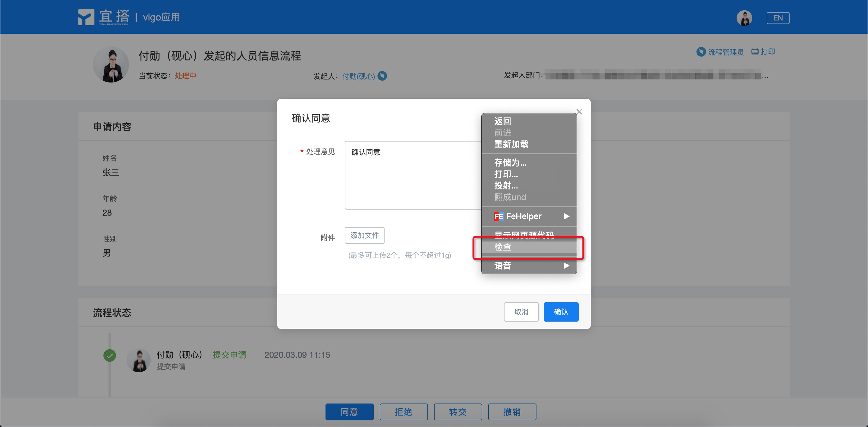The width and height of the screenshot is (868, 427).
Task: Choose 重新加载 in the context menu
Action: click(x=511, y=144)
